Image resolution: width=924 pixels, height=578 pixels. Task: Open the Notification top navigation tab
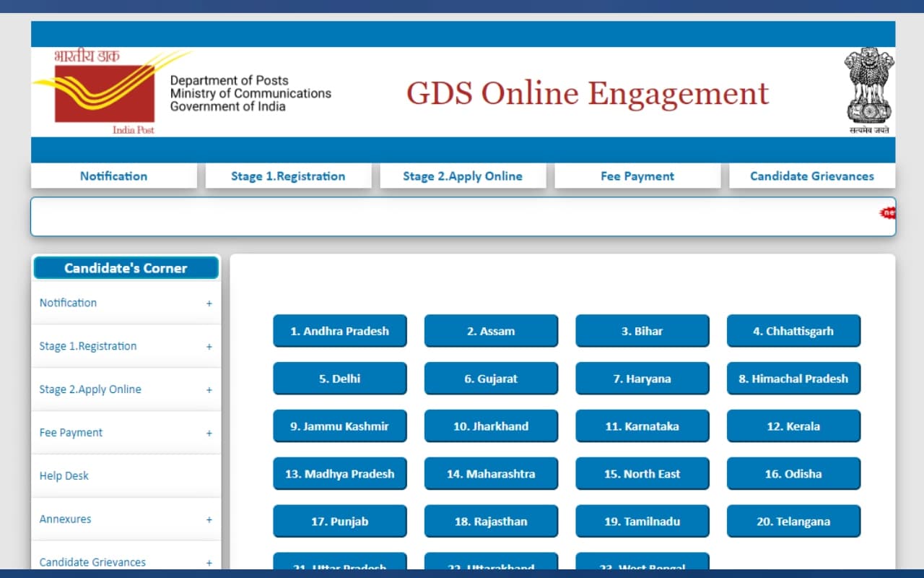tap(113, 176)
